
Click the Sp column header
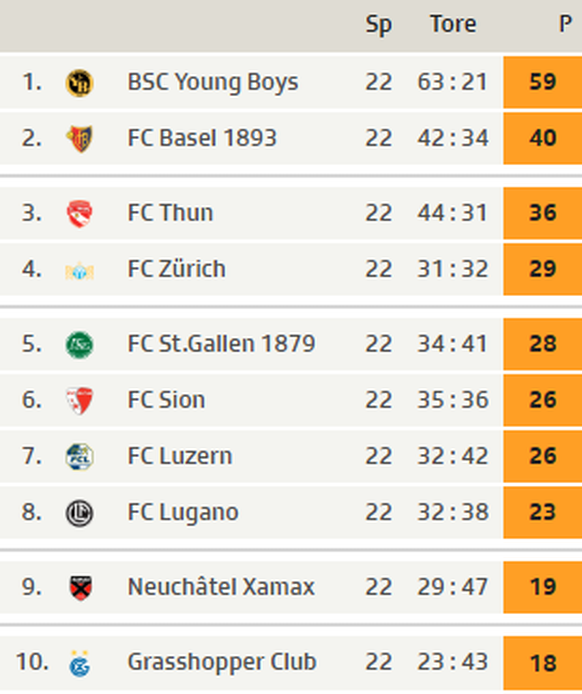[378, 25]
